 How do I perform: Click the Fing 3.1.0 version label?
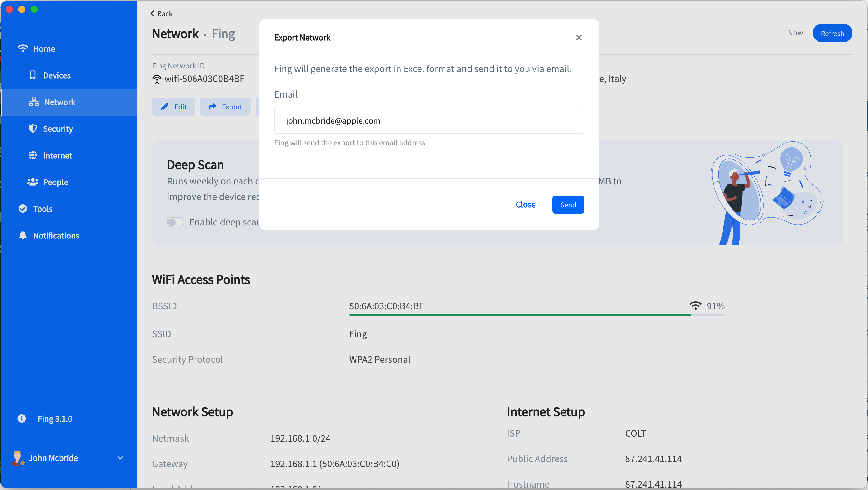click(x=55, y=419)
